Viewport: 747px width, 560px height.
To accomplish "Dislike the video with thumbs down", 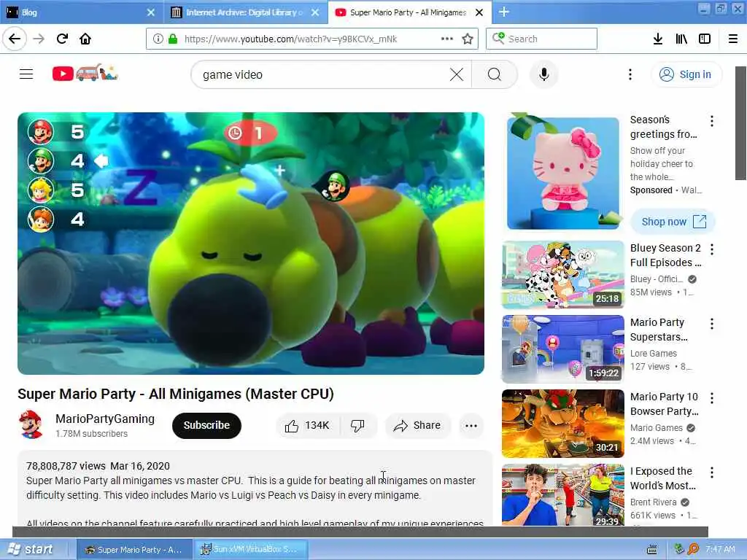I will (x=357, y=425).
